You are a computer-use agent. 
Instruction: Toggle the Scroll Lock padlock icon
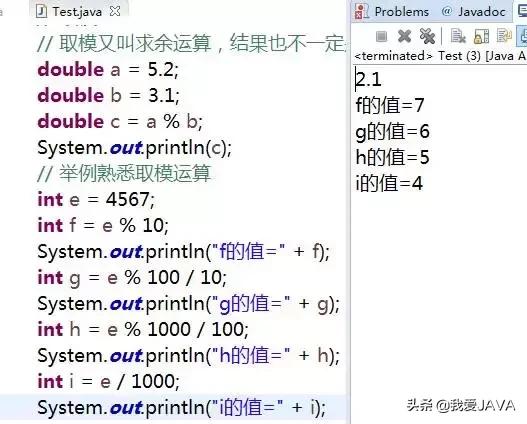click(x=481, y=36)
